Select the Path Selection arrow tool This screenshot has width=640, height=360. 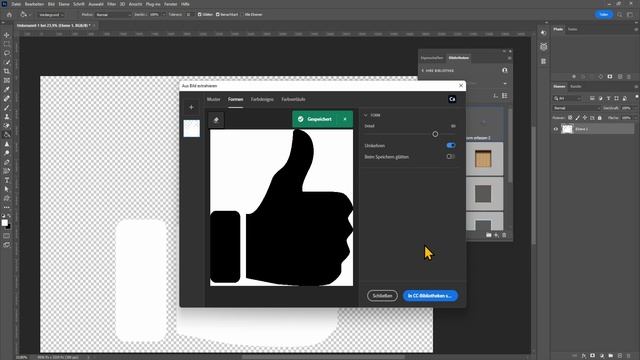tap(7, 189)
